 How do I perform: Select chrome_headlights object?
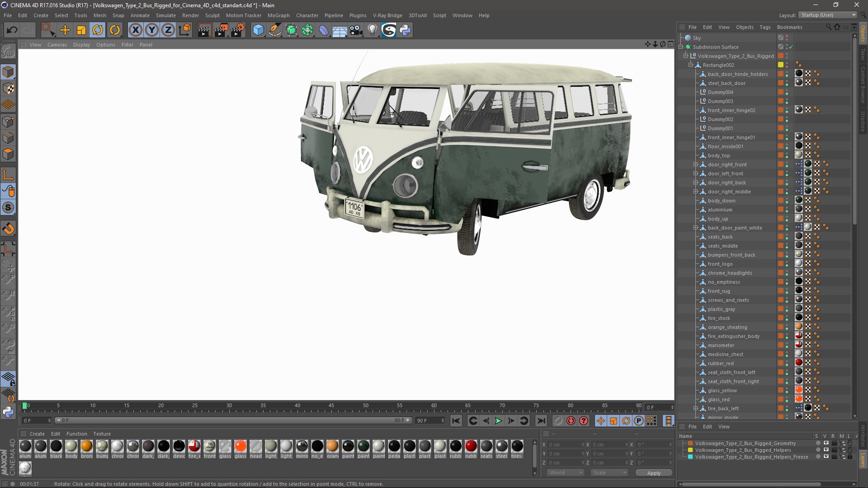click(730, 273)
